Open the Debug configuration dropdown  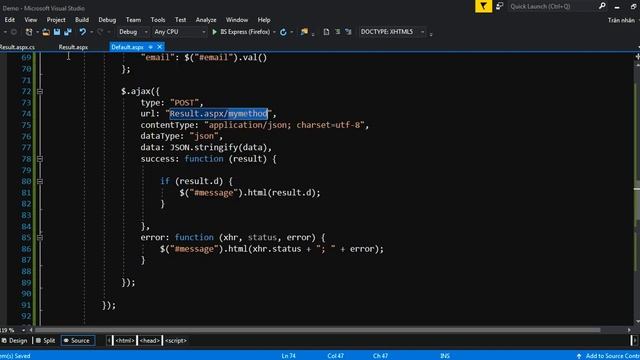coord(133,32)
